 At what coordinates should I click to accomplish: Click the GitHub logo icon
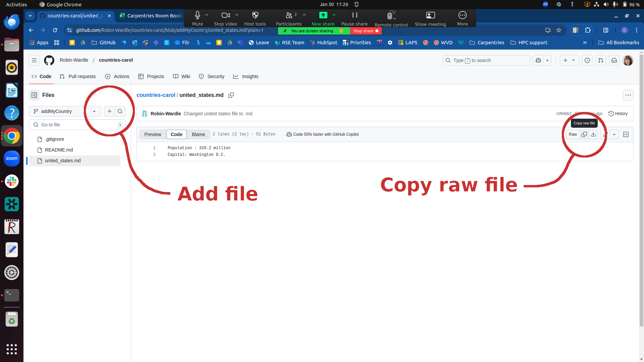coord(49,60)
